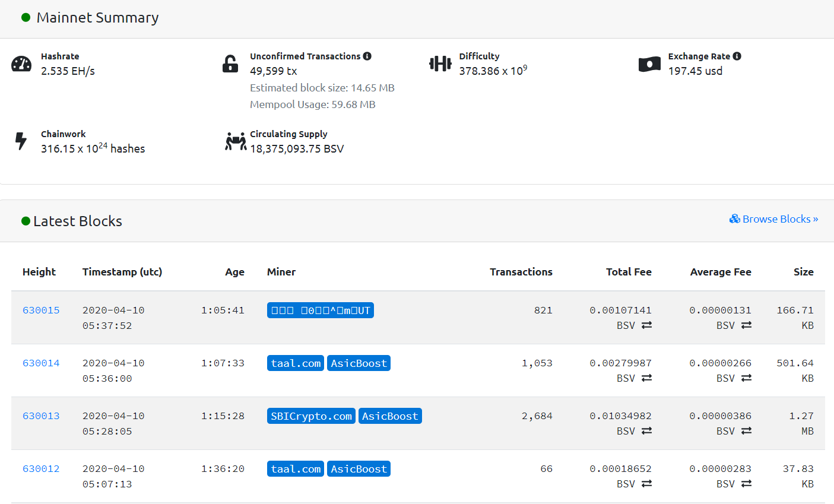
Task: Toggle currency on block 630015 Total Fee
Action: pyautogui.click(x=647, y=325)
